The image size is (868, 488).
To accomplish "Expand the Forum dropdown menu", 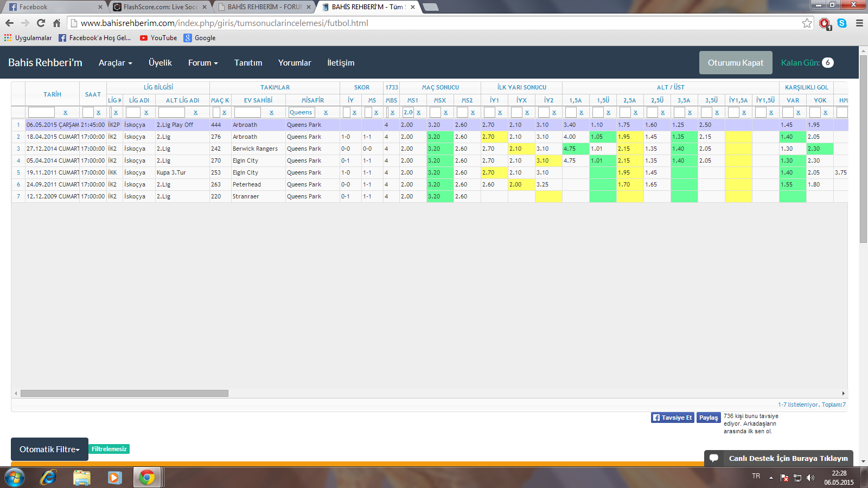I will (203, 63).
